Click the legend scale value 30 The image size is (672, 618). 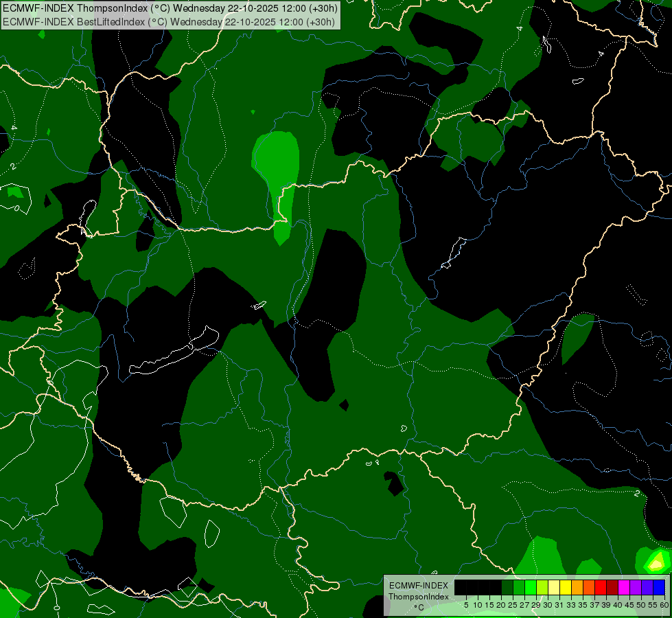[548, 605]
